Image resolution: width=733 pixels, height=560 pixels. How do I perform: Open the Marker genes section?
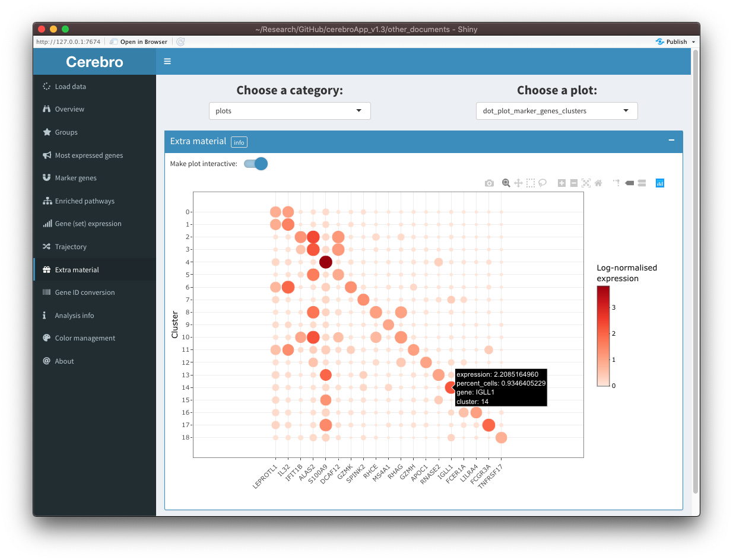[x=94, y=178]
